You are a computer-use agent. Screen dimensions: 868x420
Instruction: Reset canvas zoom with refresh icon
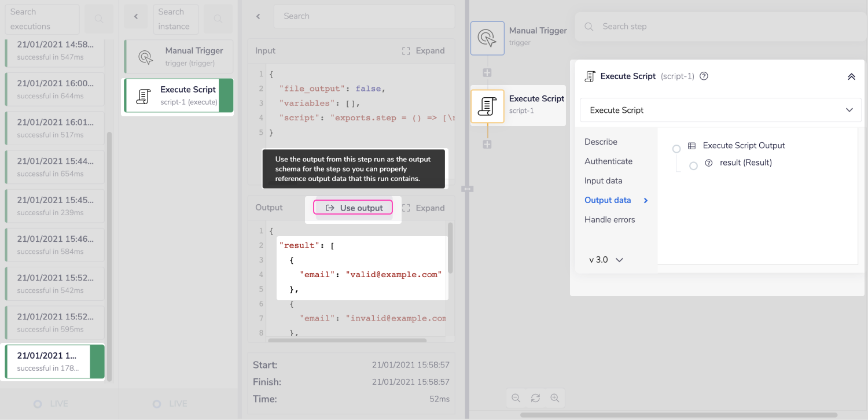pyautogui.click(x=535, y=398)
